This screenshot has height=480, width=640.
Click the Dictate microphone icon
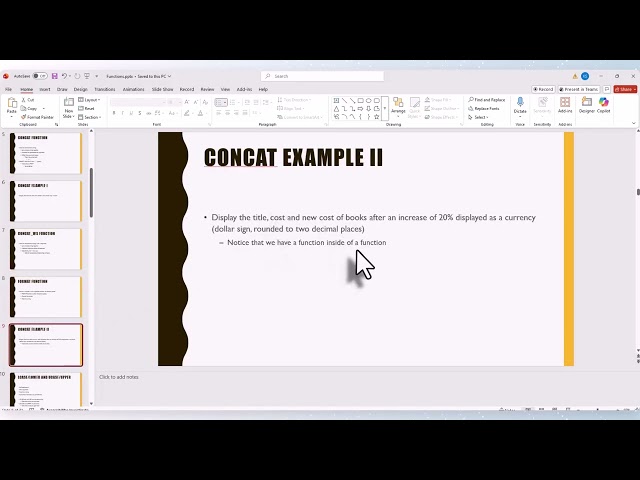520,102
